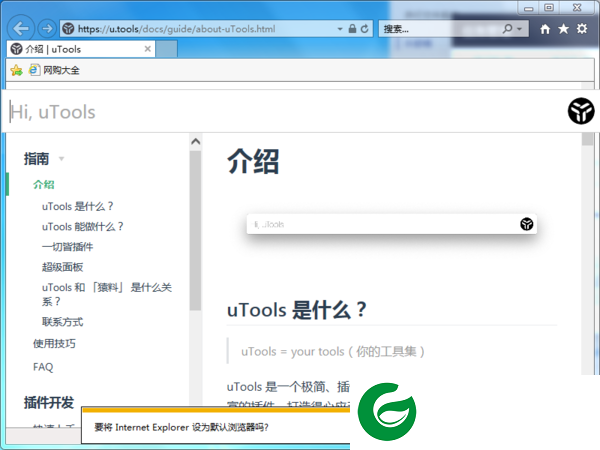Click the green leaf logo icon
The width and height of the screenshot is (600, 450).
[387, 411]
